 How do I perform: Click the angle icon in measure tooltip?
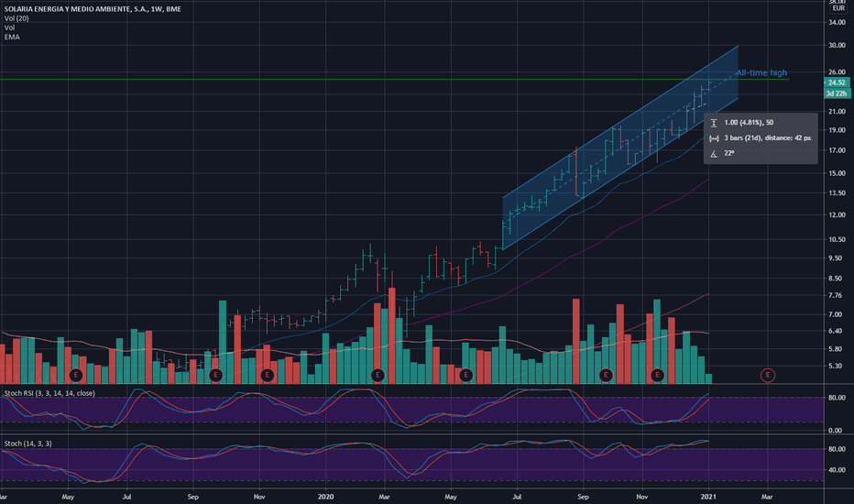(x=714, y=154)
